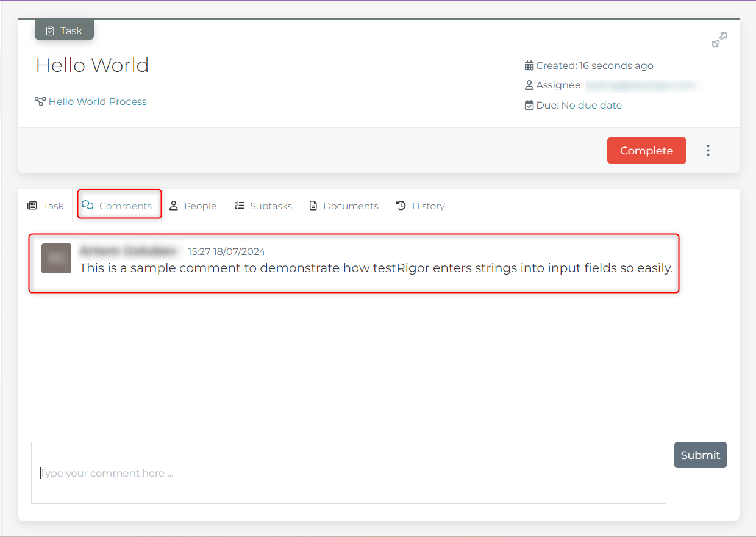Submit the comment with the Submit button
The image size is (756, 537).
[x=700, y=455]
